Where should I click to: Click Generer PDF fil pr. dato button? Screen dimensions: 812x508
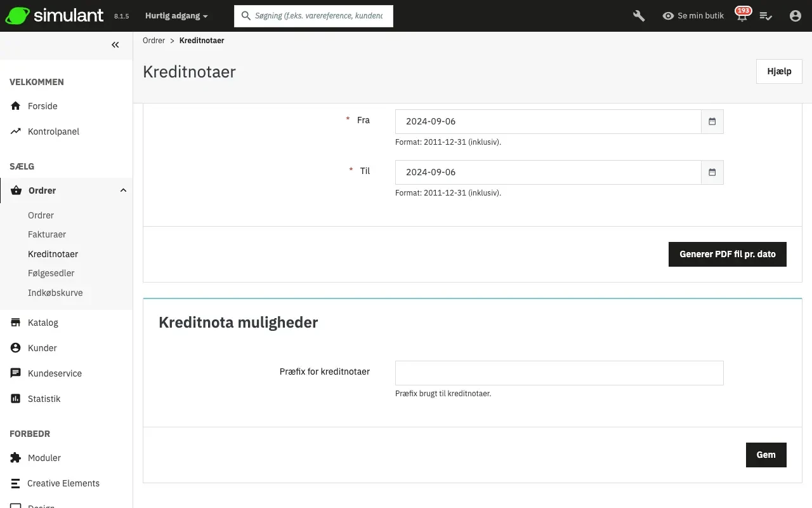pos(727,254)
